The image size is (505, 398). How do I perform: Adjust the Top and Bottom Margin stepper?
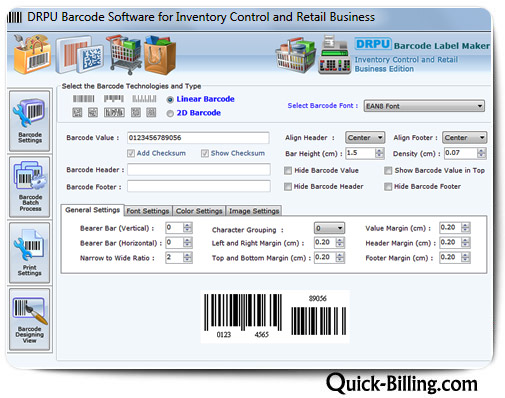[340, 257]
